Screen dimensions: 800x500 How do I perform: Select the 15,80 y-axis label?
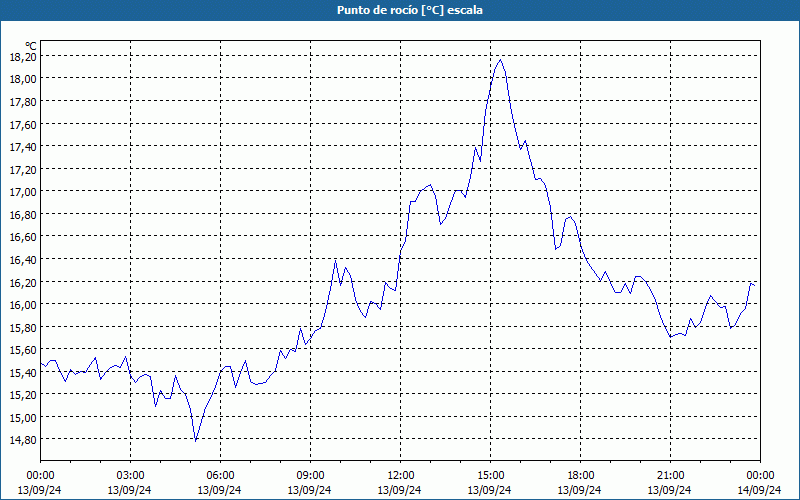pyautogui.click(x=23, y=328)
